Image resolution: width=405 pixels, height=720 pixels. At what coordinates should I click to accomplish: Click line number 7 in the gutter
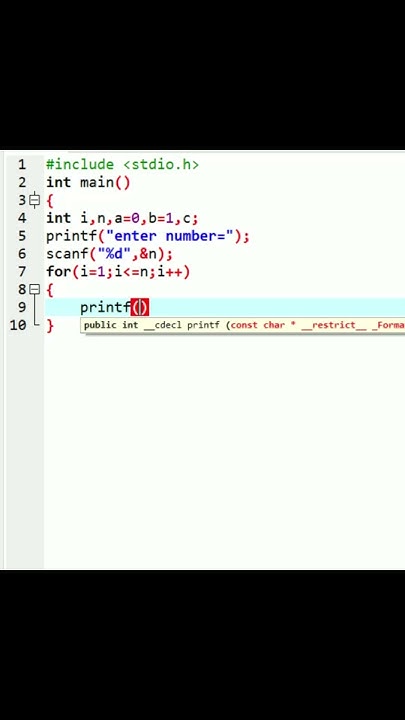(22, 272)
